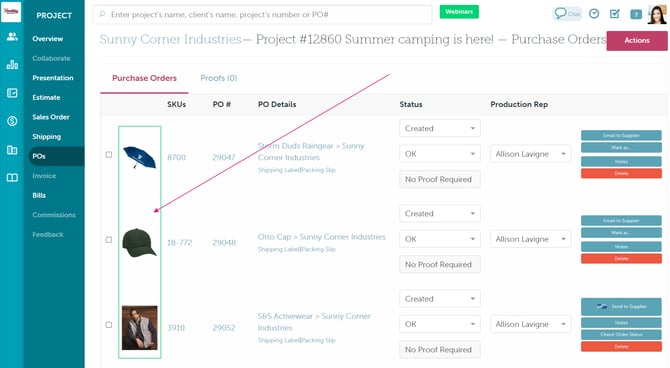Click Check Order Status for PO 29052

coord(621,334)
